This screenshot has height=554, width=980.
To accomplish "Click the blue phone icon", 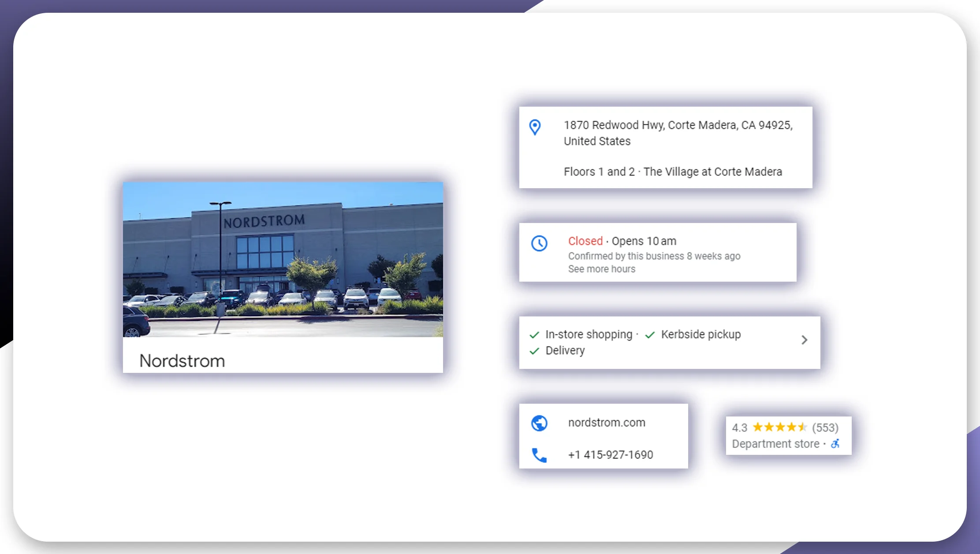I will tap(539, 455).
